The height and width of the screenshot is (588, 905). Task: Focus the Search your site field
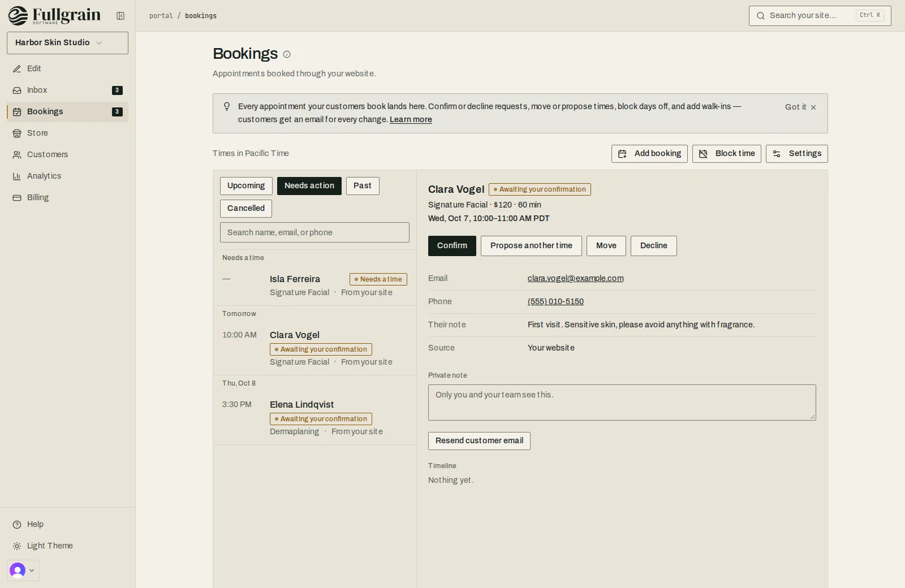click(x=820, y=16)
